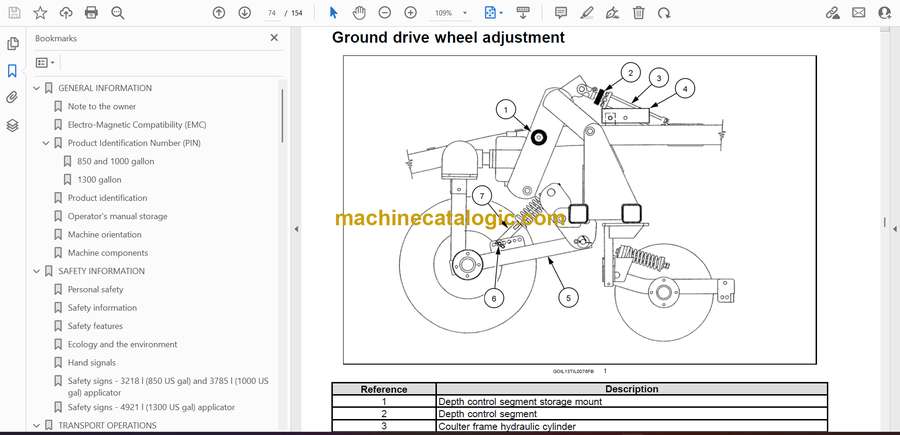Open Product Identification Number (PIN) bookmark
The width and height of the screenshot is (900, 435).
click(134, 143)
